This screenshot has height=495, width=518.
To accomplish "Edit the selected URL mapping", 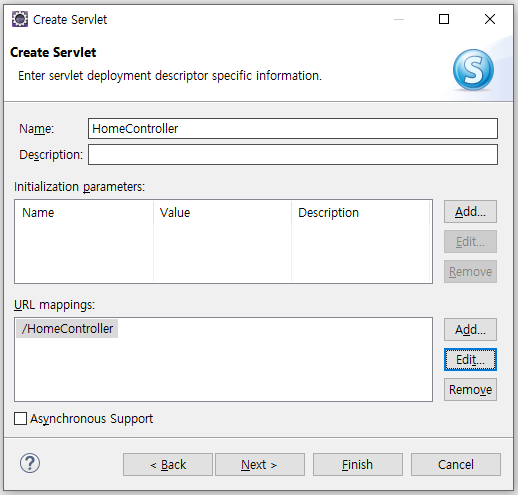I will (x=470, y=360).
